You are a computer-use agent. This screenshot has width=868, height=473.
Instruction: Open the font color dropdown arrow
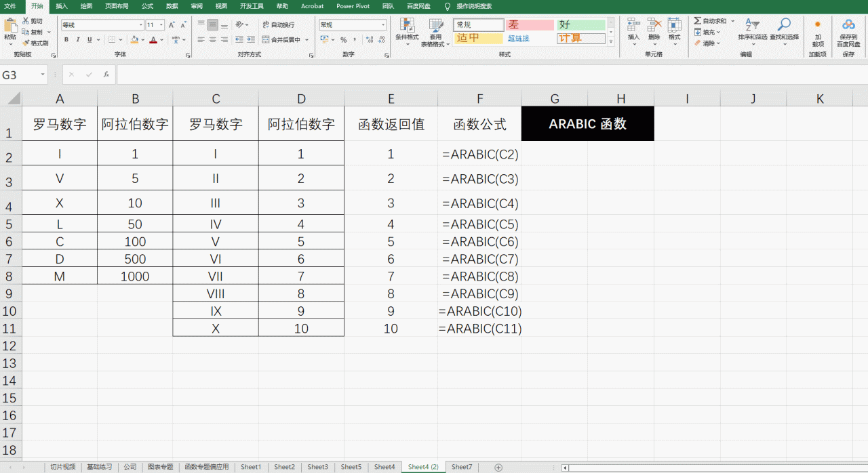tap(161, 40)
